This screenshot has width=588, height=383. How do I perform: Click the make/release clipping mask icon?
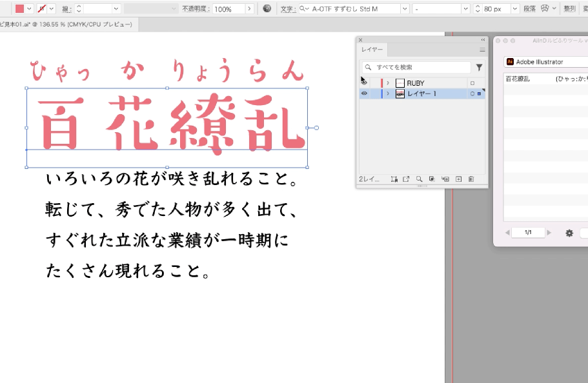[x=431, y=179]
